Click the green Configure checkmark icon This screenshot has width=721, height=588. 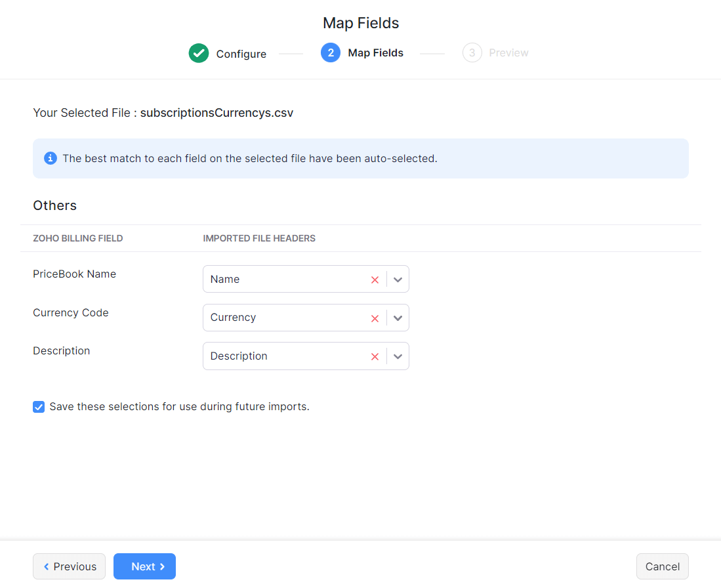coord(198,53)
